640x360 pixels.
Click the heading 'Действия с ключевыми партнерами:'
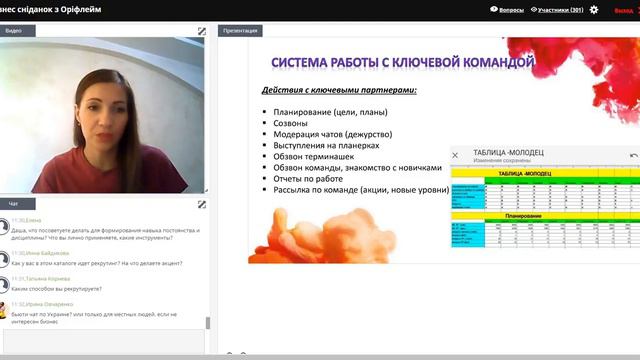pos(339,90)
